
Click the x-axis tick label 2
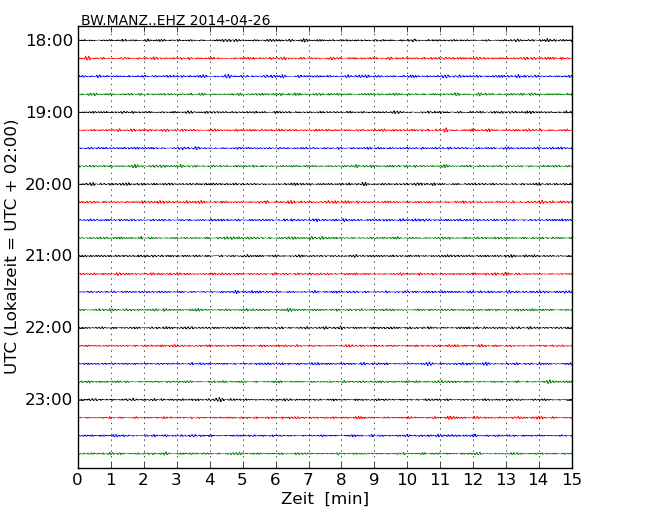tap(143, 480)
